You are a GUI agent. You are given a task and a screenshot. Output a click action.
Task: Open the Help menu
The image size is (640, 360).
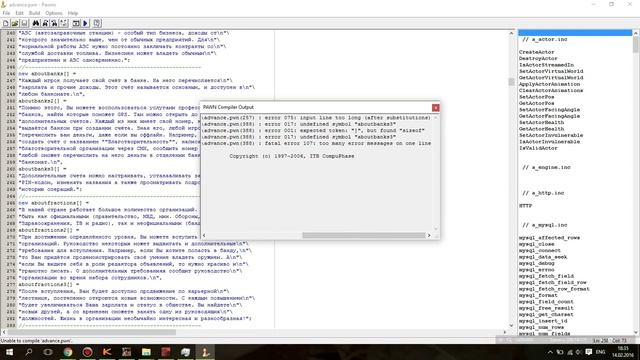(x=73, y=13)
